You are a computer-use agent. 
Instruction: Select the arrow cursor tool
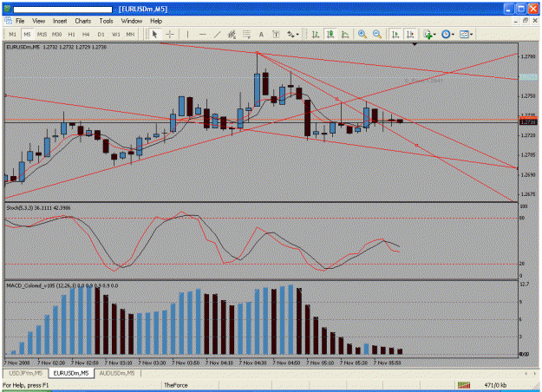[x=154, y=34]
